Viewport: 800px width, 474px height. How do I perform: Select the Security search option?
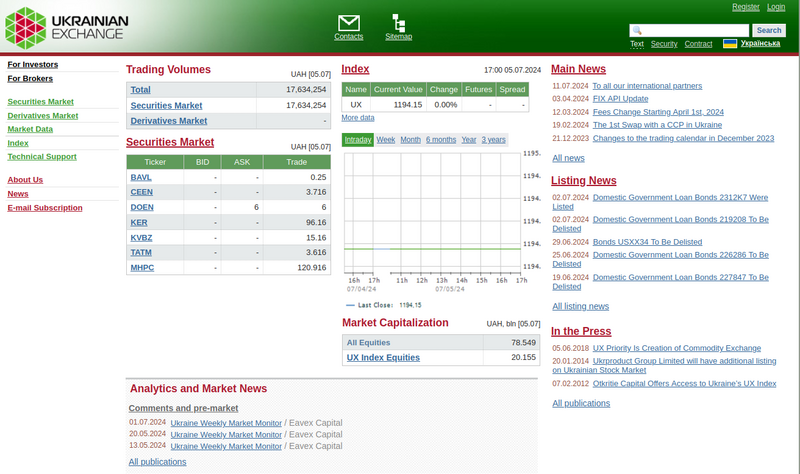(x=664, y=44)
